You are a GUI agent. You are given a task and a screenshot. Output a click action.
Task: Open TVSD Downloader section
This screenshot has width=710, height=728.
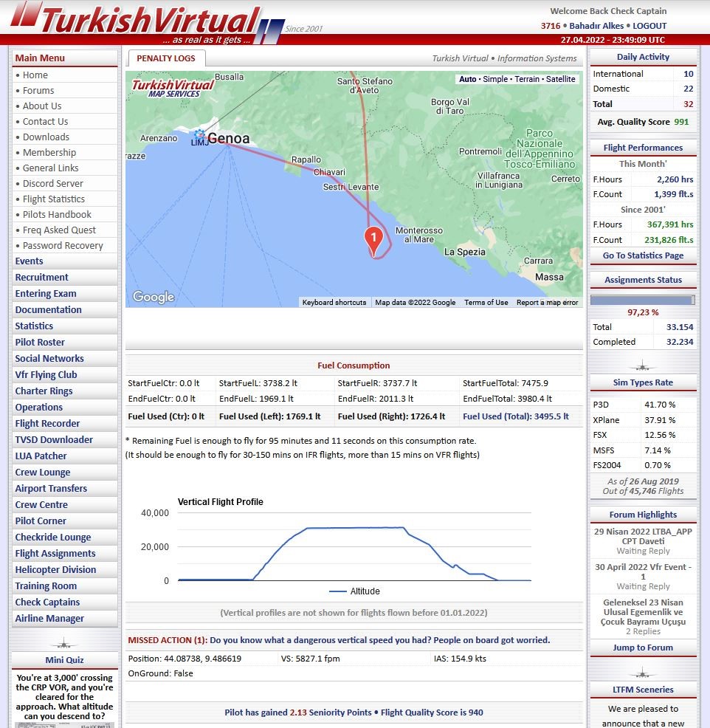(x=64, y=439)
